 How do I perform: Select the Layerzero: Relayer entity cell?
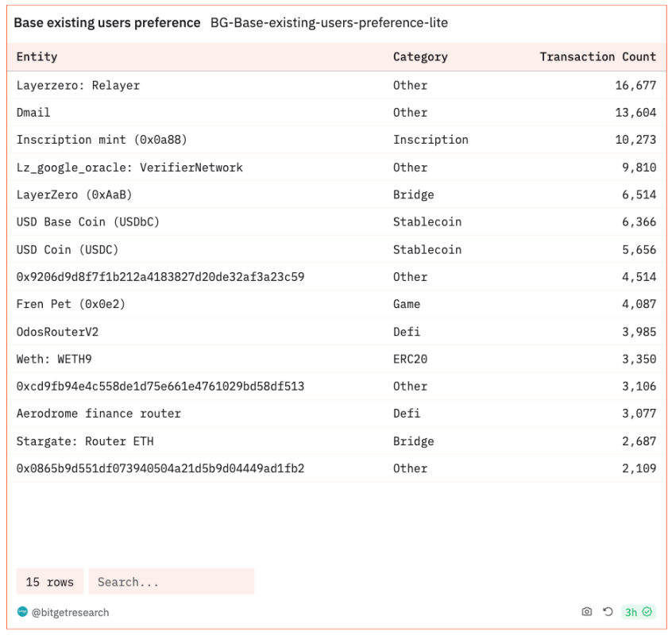click(78, 86)
